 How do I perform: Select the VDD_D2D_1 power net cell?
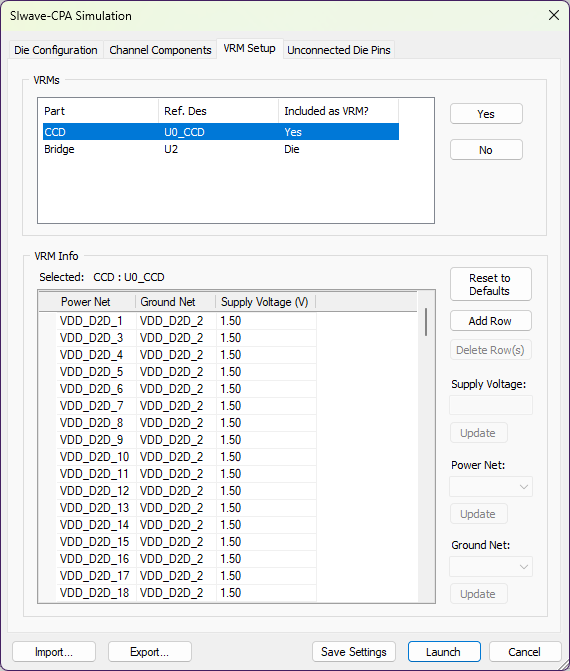[96, 321]
